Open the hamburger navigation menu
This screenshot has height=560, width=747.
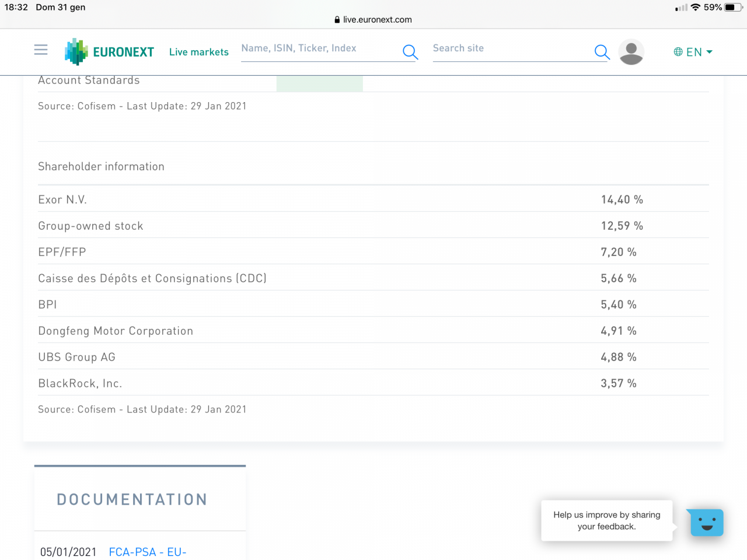point(41,50)
